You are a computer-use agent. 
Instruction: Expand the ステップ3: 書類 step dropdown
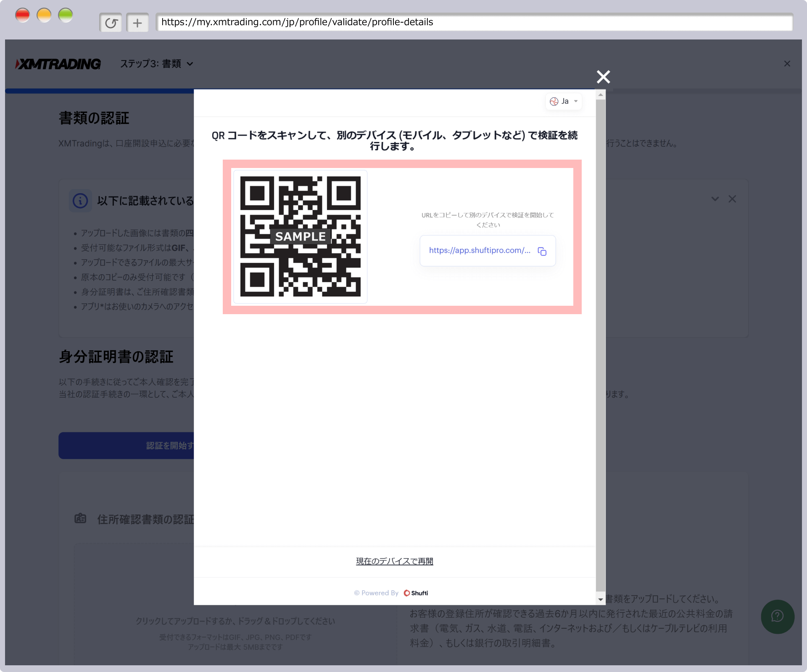156,64
